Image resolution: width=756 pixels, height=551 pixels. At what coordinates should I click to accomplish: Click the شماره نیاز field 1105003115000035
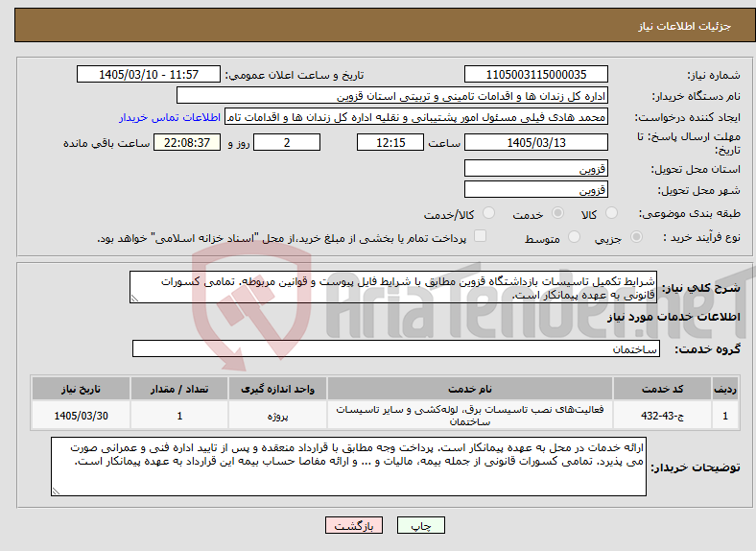pyautogui.click(x=535, y=74)
